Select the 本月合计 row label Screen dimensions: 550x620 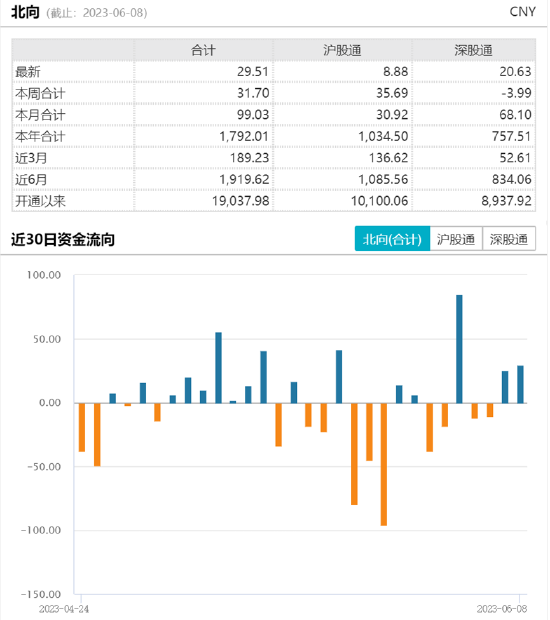click(x=40, y=115)
